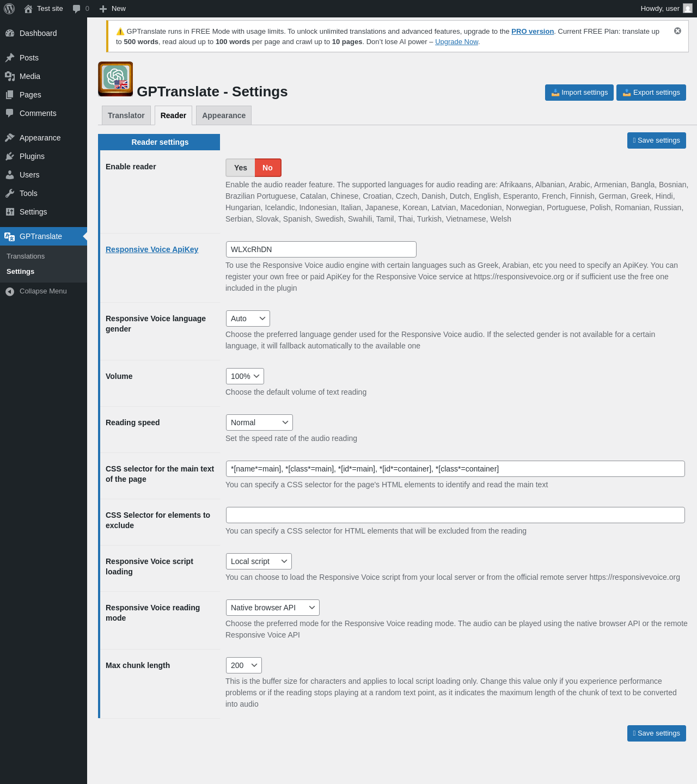Click the comments bubble icon in admin bar
This screenshot has height=784, width=697.
tap(77, 9)
